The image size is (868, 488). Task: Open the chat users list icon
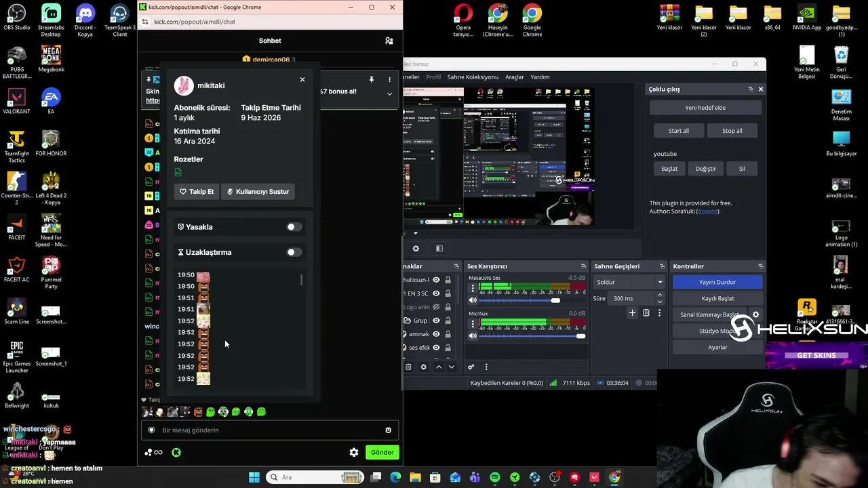point(389,41)
